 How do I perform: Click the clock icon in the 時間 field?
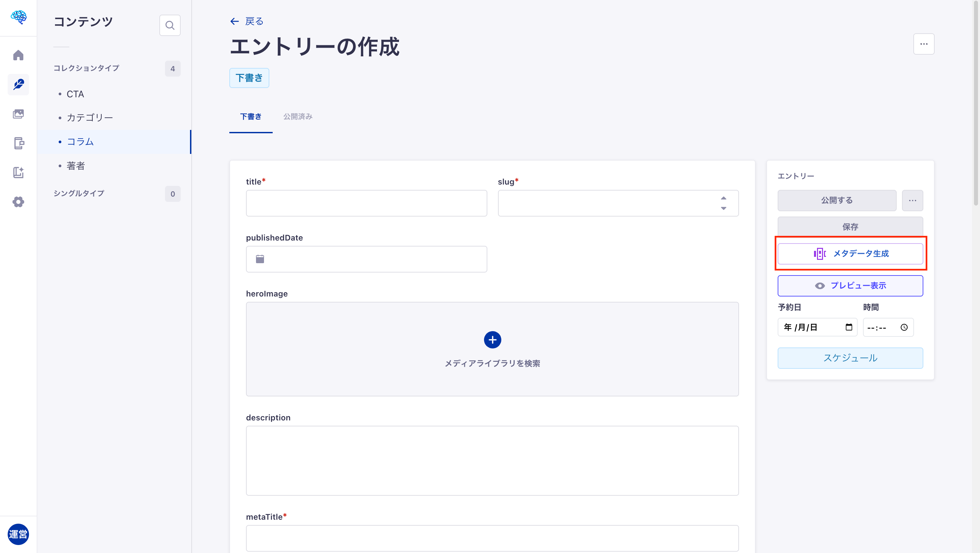pos(904,327)
